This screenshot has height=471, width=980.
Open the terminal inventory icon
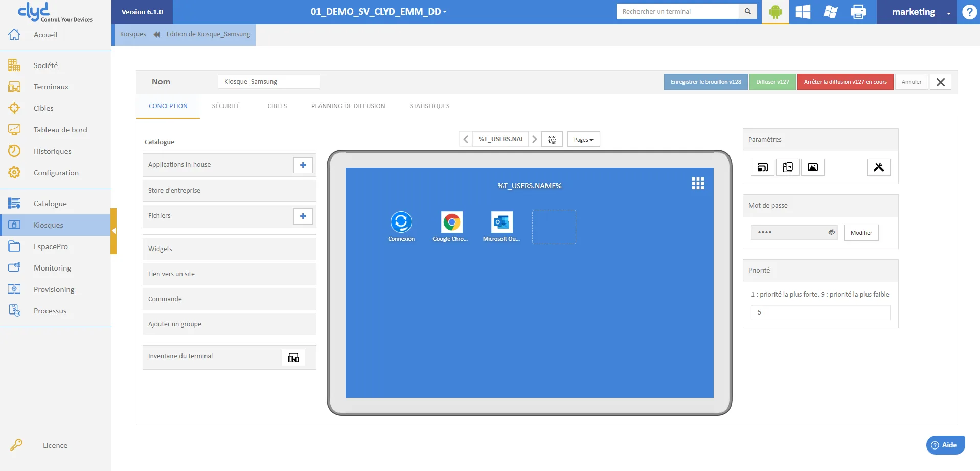[293, 357]
